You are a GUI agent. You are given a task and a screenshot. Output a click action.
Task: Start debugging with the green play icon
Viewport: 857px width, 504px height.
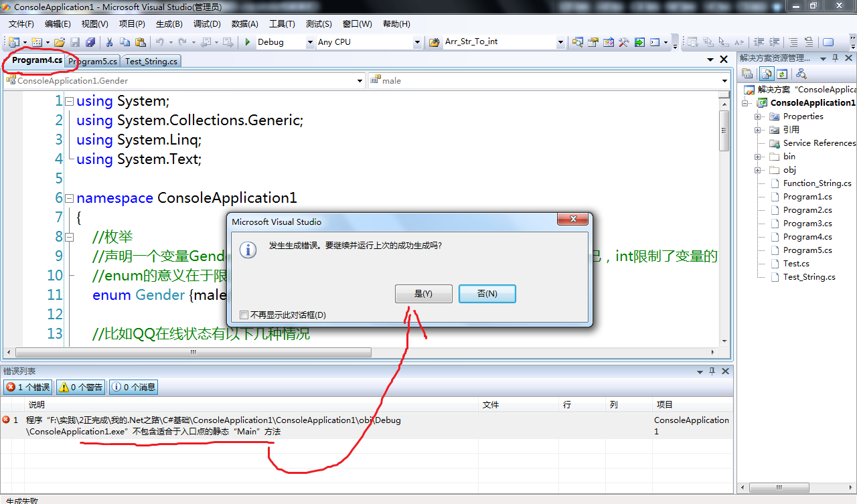tap(248, 42)
